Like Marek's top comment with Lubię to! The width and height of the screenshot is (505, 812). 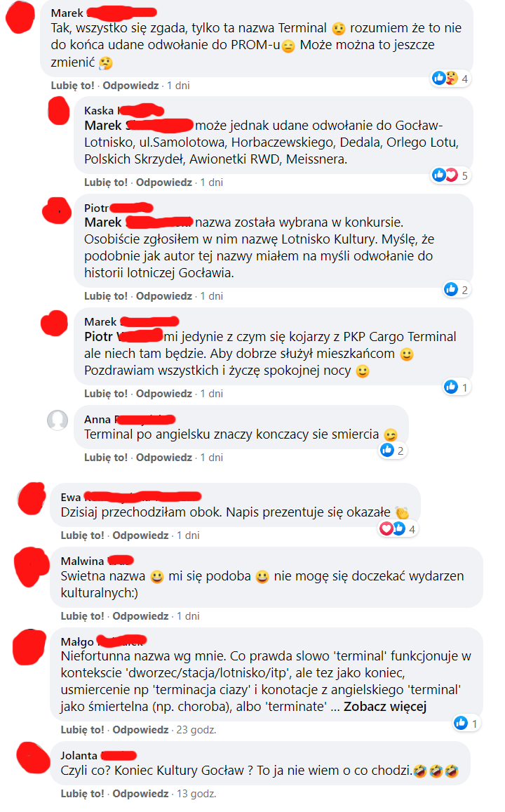72,86
